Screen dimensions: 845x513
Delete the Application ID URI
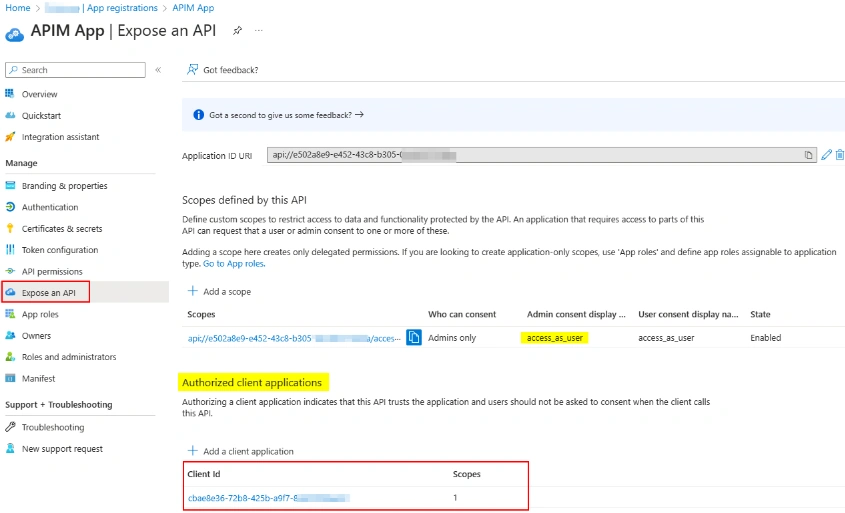pos(840,155)
